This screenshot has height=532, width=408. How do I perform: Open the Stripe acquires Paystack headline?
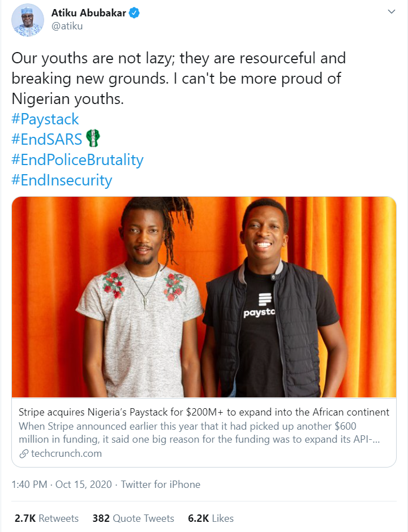[204, 412]
